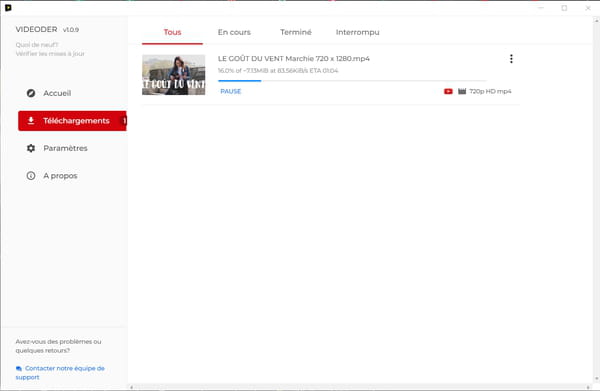Open the Accueil compass icon

(x=31, y=93)
